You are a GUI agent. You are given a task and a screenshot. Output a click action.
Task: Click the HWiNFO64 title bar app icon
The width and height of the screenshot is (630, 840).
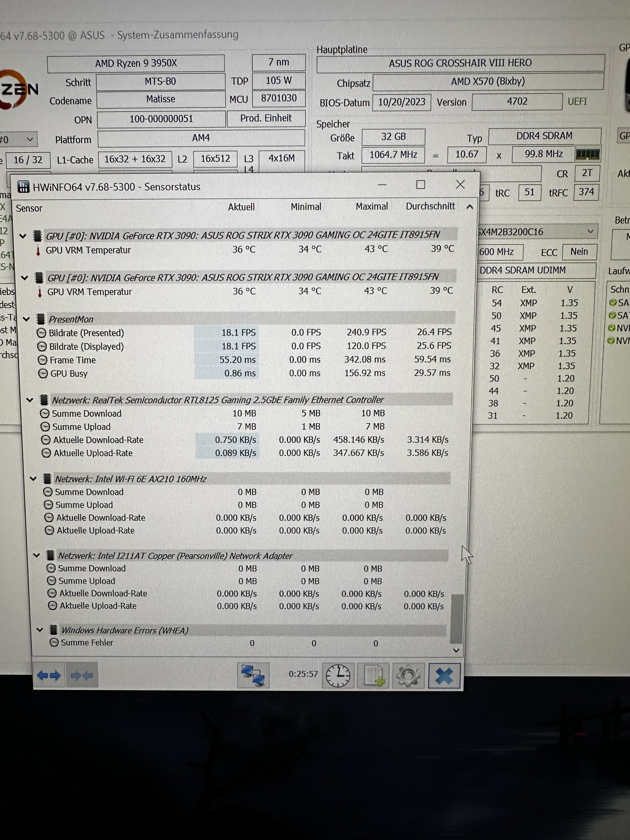[x=24, y=186]
